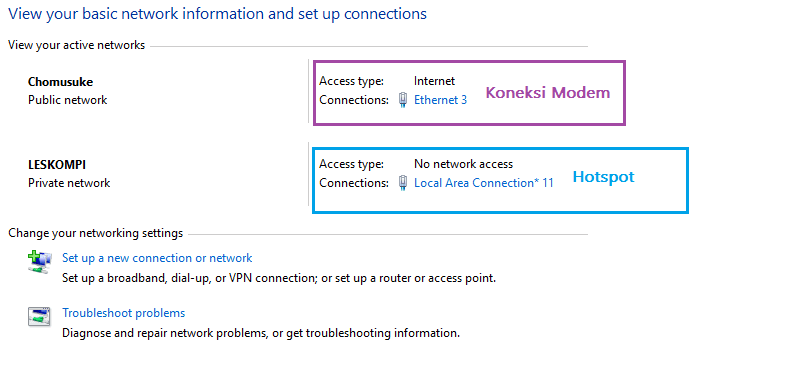This screenshot has height=383, width=794.
Task: Click the Ethernet 3 adapter icon
Action: (x=403, y=100)
